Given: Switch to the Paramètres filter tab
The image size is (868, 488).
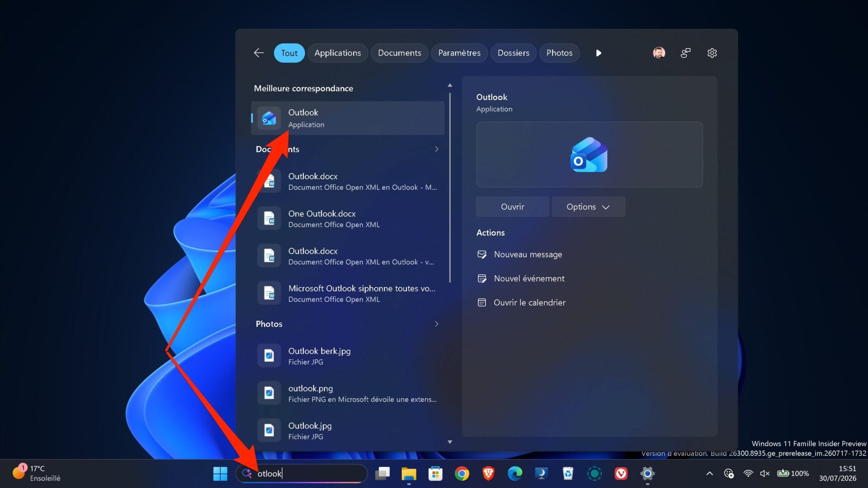Looking at the screenshot, I should tap(459, 53).
